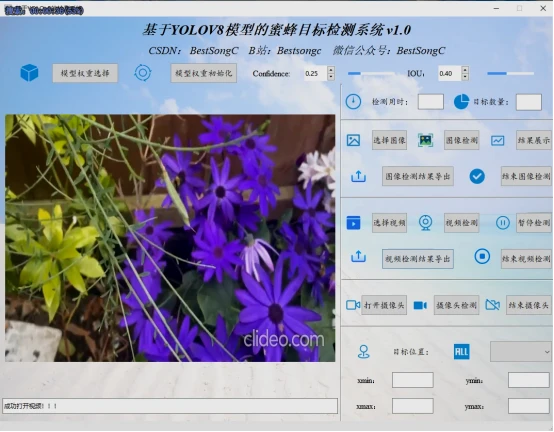The image size is (554, 432).
Task: Click the 打开摄像头 button
Action: click(384, 305)
